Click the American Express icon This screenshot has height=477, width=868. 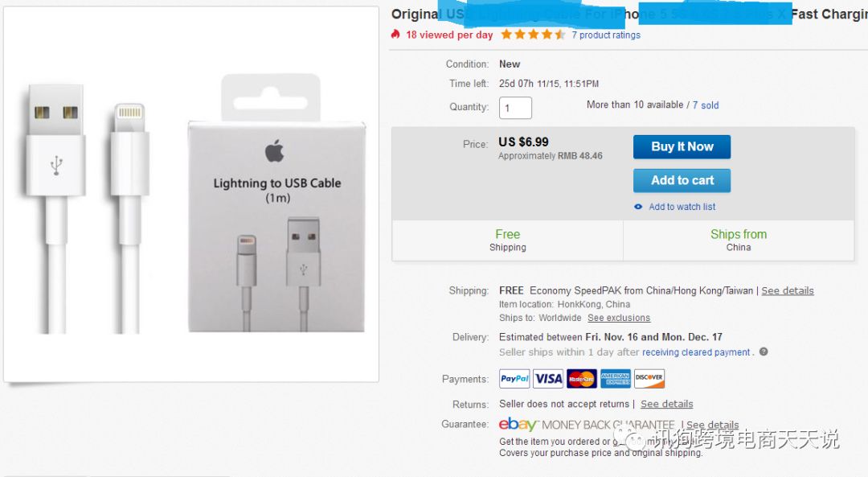tap(616, 378)
